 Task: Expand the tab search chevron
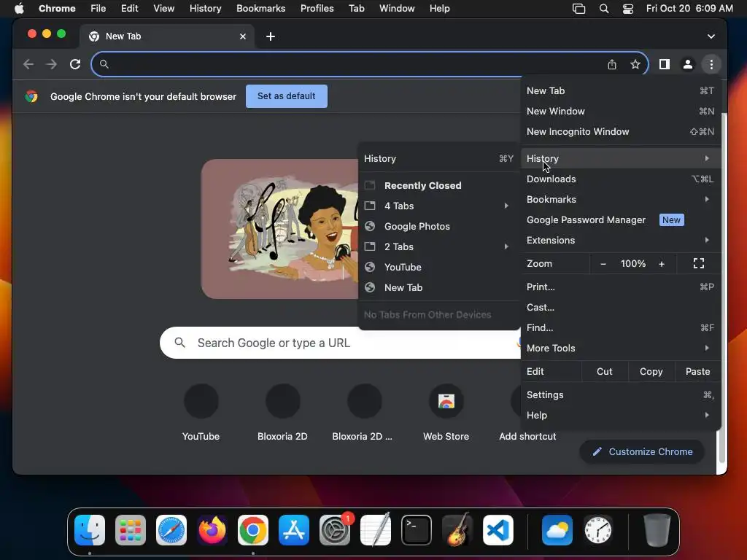coord(711,36)
